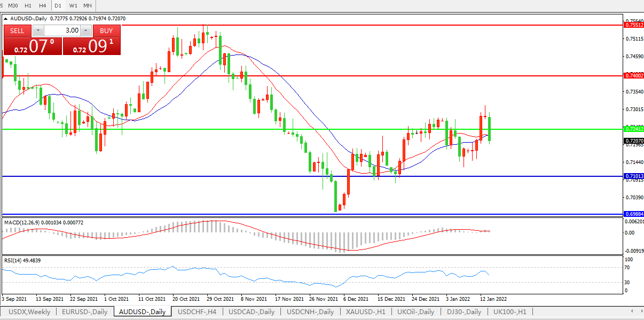Switch to the EURUSD-,Daily tab
Screen dimensions: 644x320
pos(84,312)
